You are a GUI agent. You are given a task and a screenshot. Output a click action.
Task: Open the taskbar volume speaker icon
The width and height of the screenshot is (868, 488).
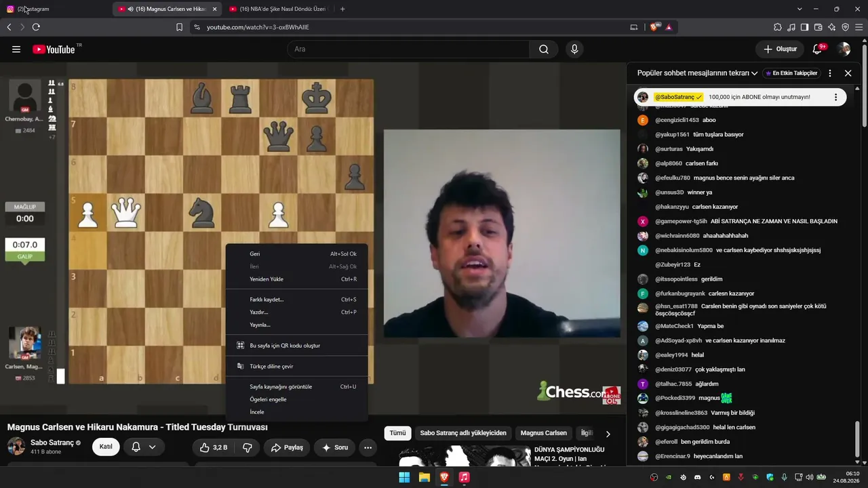(x=809, y=477)
